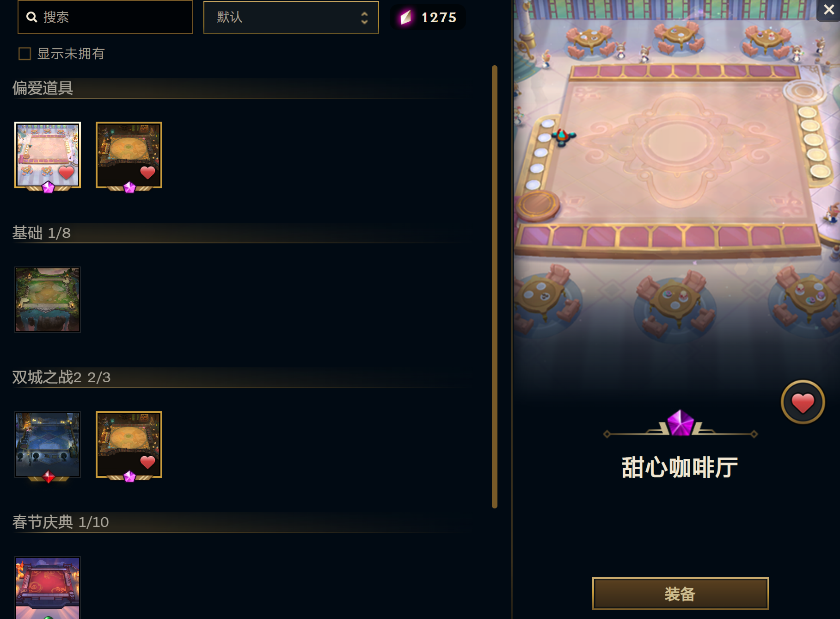
Task: Click into the 搜索 input field
Action: point(105,17)
